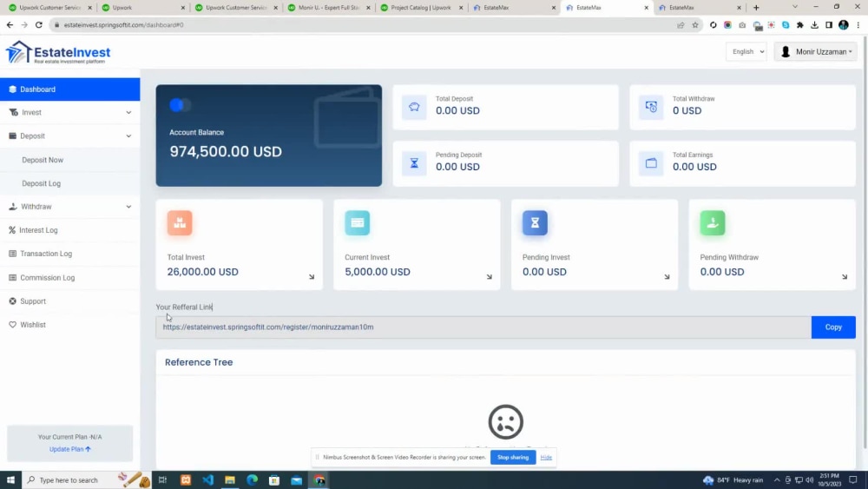Click the referral link input field
Screen dimensions: 868x489
point(483,327)
